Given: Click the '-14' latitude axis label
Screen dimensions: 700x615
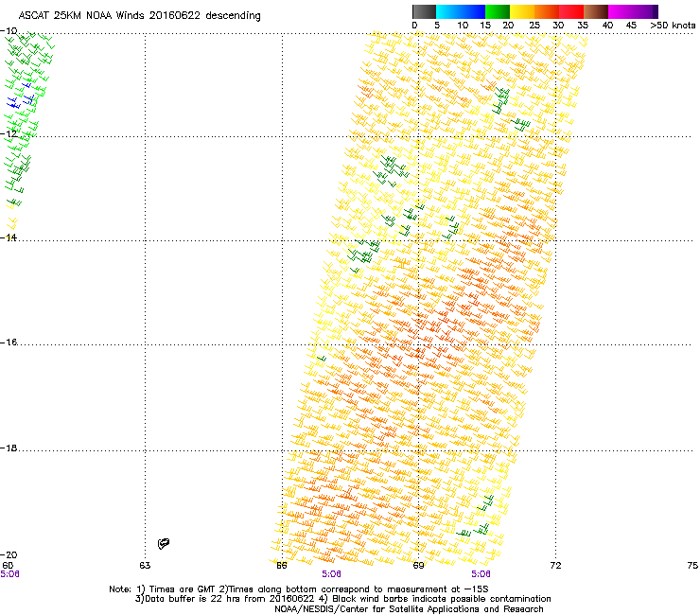Looking at the screenshot, I should [x=9, y=237].
